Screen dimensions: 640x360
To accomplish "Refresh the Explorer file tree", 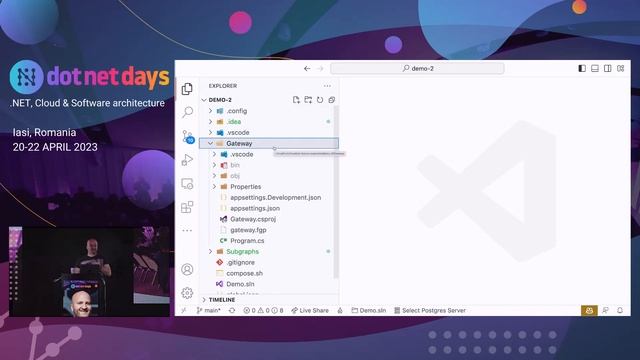I will coord(320,100).
